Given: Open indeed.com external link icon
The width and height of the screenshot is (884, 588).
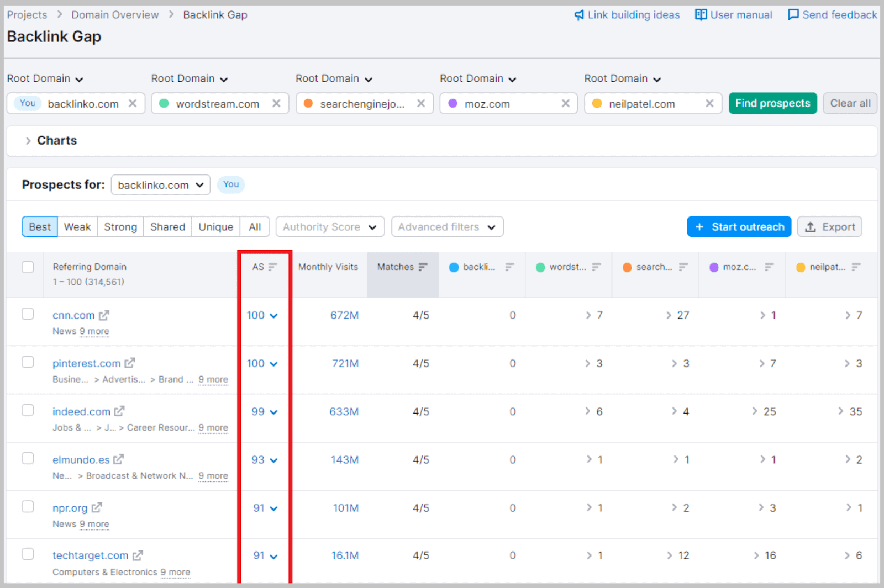Looking at the screenshot, I should [119, 411].
